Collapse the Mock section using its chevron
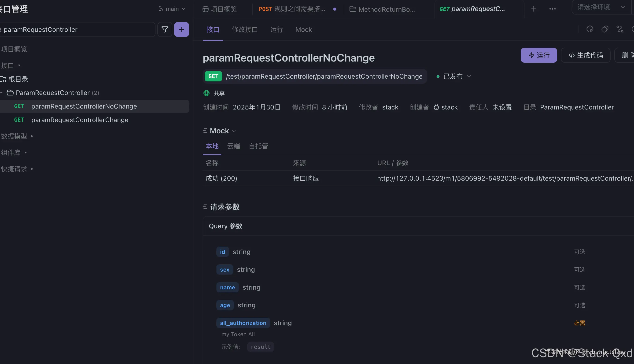 (234, 131)
